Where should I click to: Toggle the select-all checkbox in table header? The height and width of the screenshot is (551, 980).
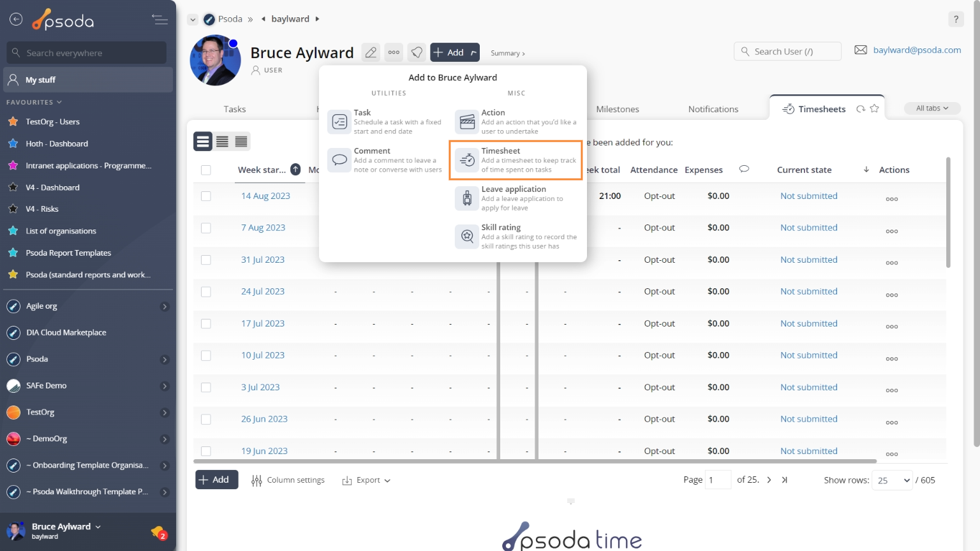[205, 170]
